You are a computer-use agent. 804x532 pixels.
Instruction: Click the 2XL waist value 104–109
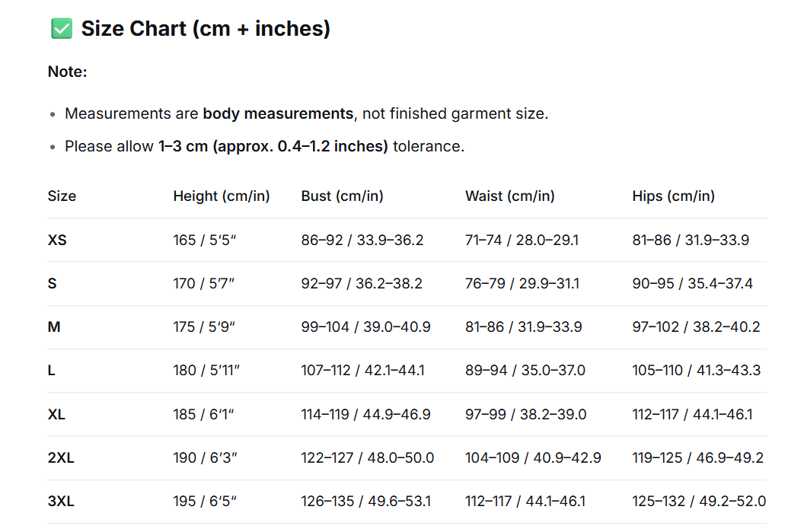(x=493, y=457)
